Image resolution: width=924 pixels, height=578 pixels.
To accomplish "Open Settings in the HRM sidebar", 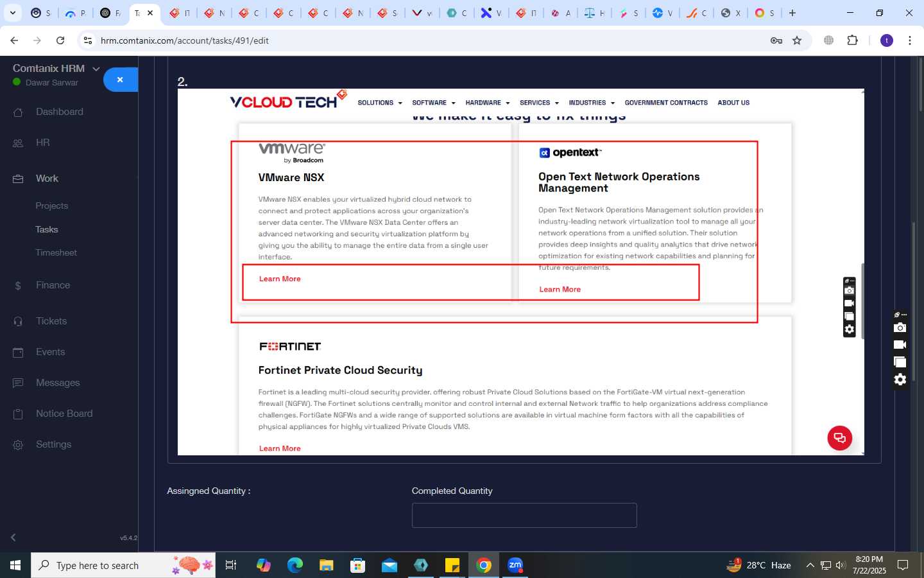I will click(54, 444).
